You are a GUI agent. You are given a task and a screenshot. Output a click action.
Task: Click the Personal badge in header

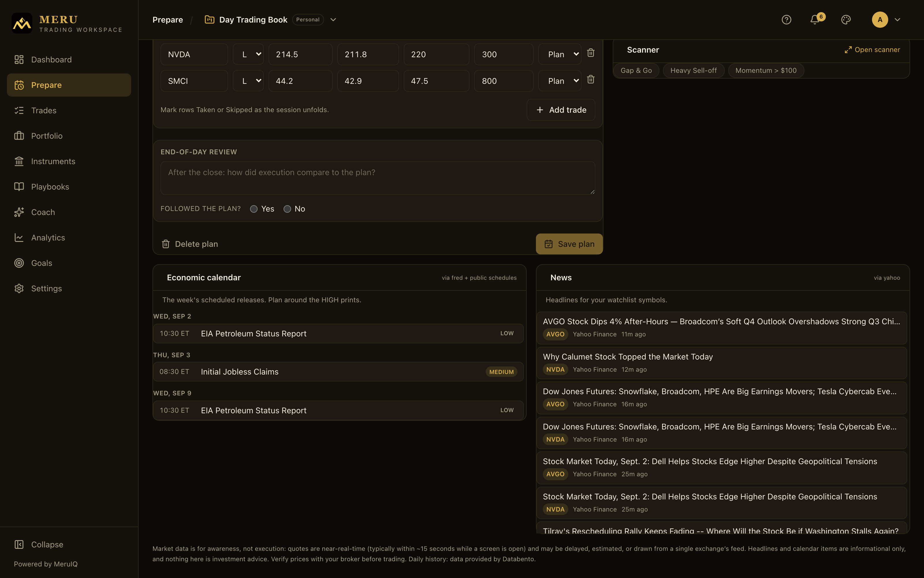[308, 19]
